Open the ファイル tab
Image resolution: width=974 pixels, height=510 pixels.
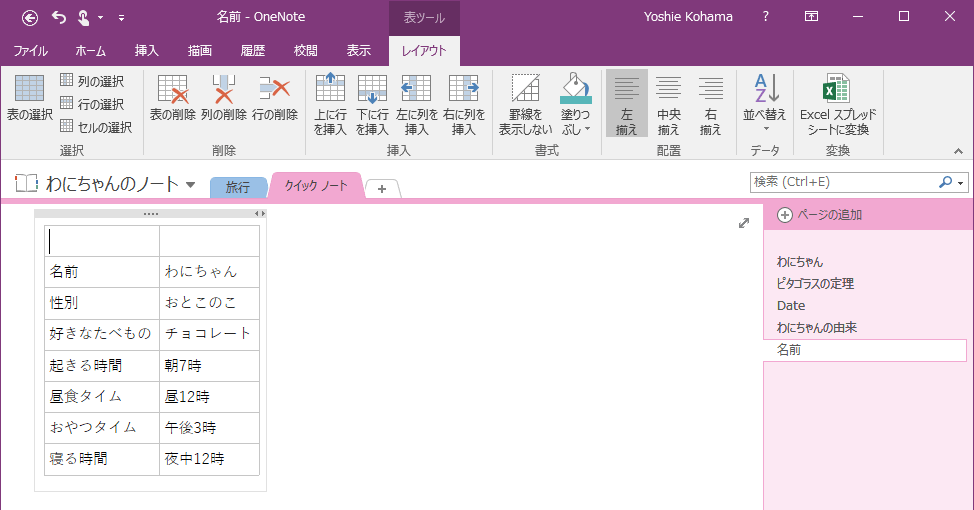coord(30,51)
